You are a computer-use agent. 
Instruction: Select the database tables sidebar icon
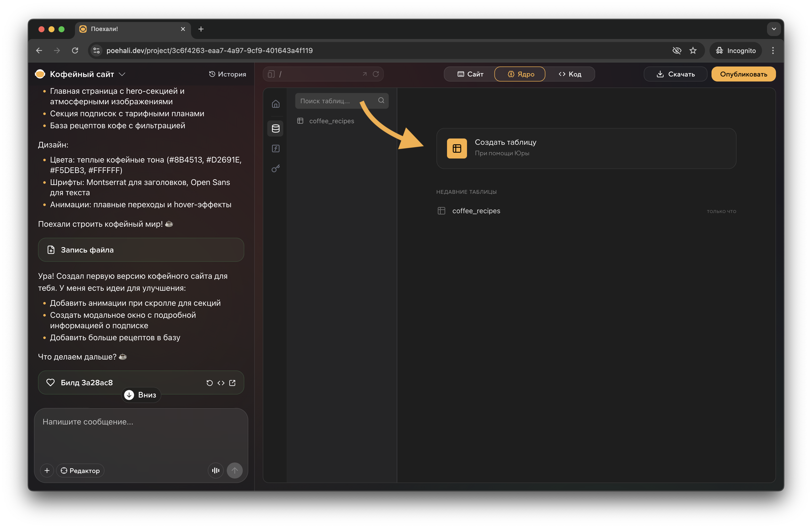(x=276, y=128)
